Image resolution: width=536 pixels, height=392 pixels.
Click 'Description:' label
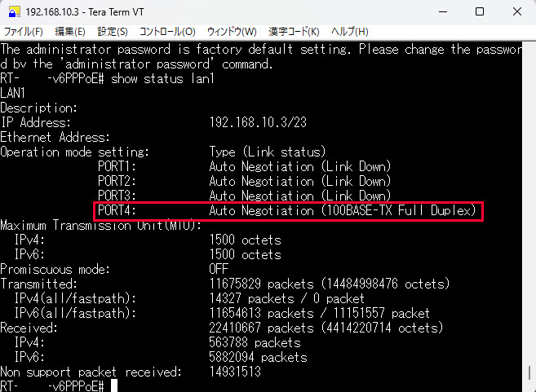pyautogui.click(x=38, y=108)
